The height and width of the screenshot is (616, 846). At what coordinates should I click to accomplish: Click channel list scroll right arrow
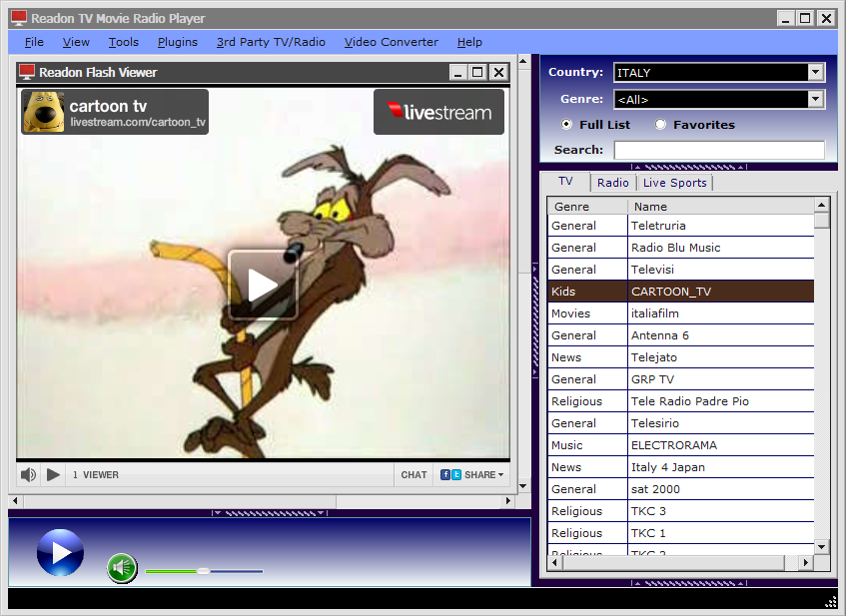[x=805, y=563]
